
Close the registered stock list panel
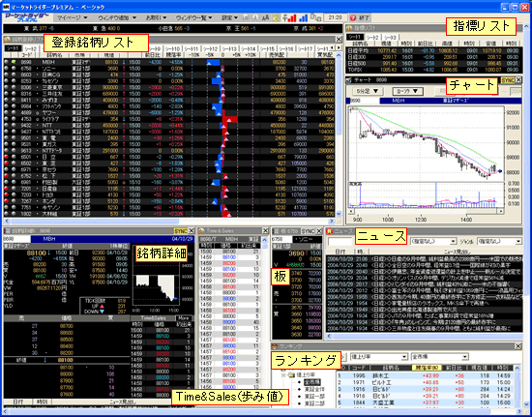339,40
